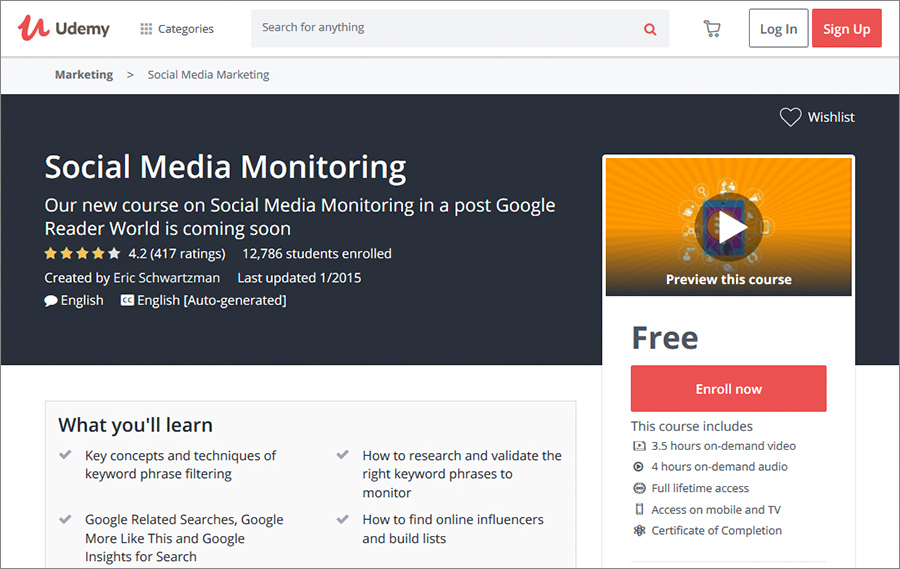900x569 pixels.
Task: Open the Categories grid menu
Action: [177, 29]
